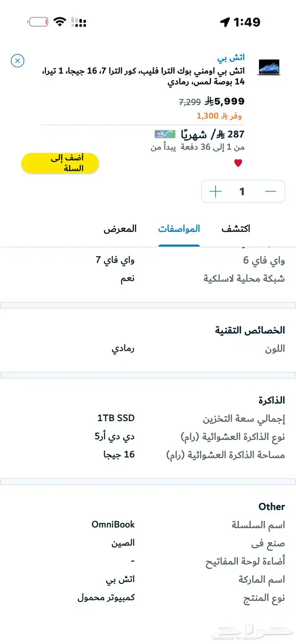Tap the أضف إلى السلة button
This screenshot has height=644, width=296.
pos(60,162)
